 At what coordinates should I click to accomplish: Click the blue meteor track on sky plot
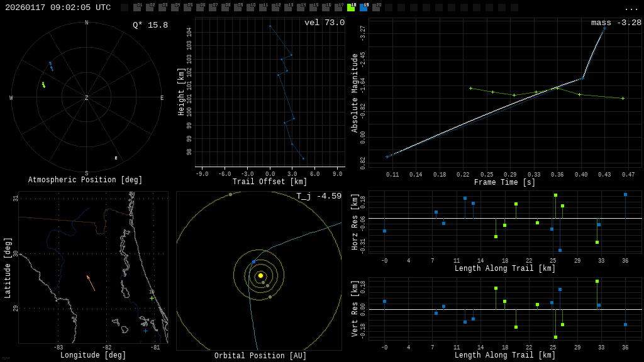tap(51, 66)
